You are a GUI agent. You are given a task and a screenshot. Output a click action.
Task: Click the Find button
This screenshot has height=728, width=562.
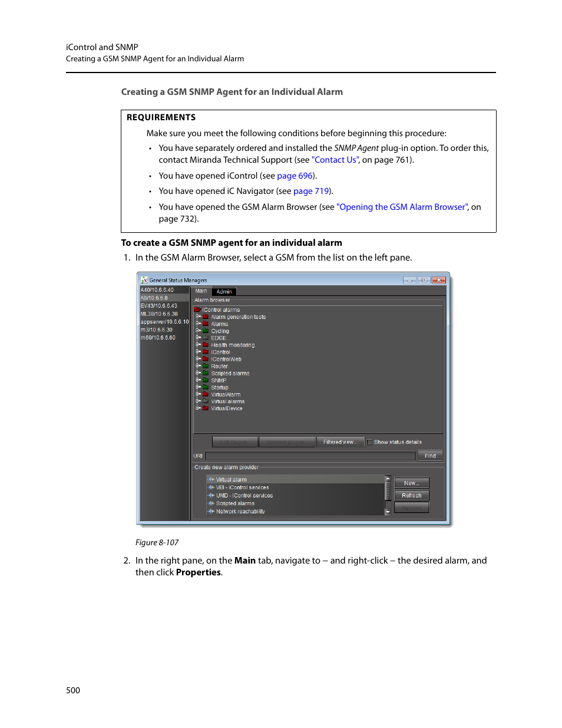(430, 456)
